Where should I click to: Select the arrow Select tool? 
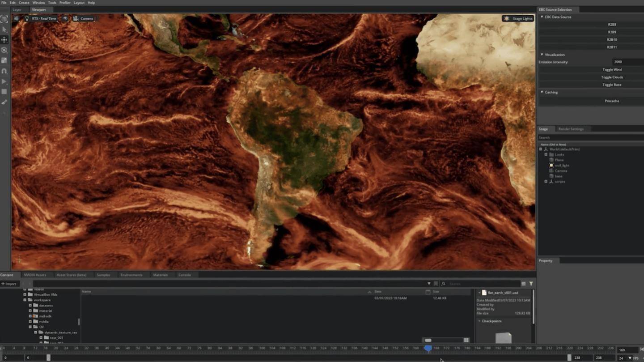coord(4,30)
